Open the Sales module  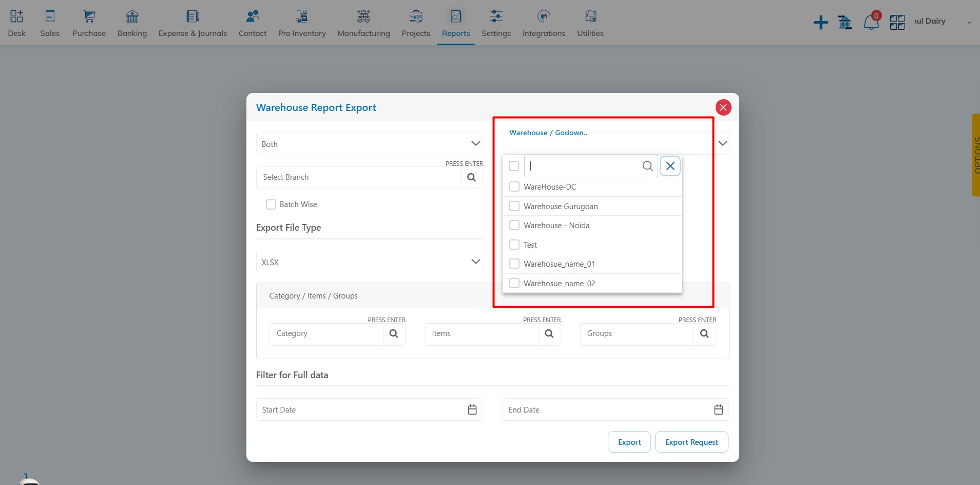click(50, 23)
